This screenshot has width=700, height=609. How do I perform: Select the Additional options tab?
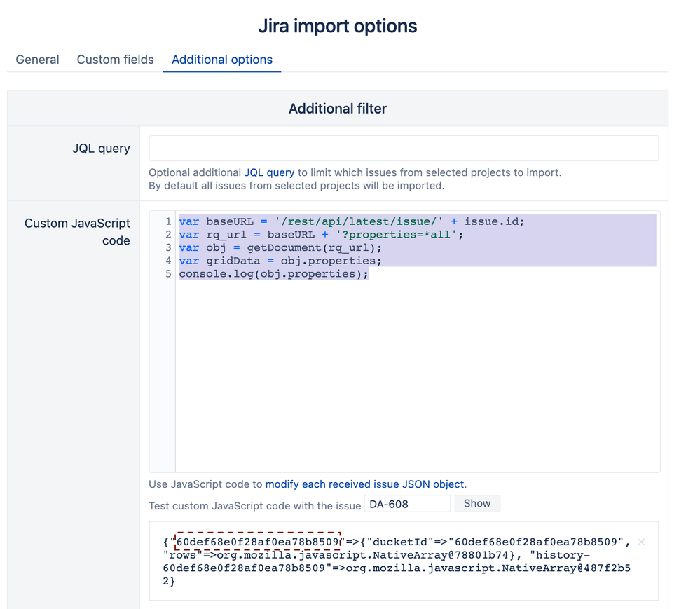(x=222, y=60)
